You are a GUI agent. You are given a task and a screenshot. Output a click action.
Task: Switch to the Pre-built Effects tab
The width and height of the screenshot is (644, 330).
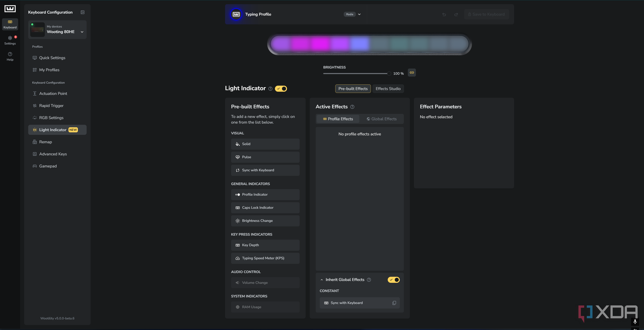(x=353, y=89)
